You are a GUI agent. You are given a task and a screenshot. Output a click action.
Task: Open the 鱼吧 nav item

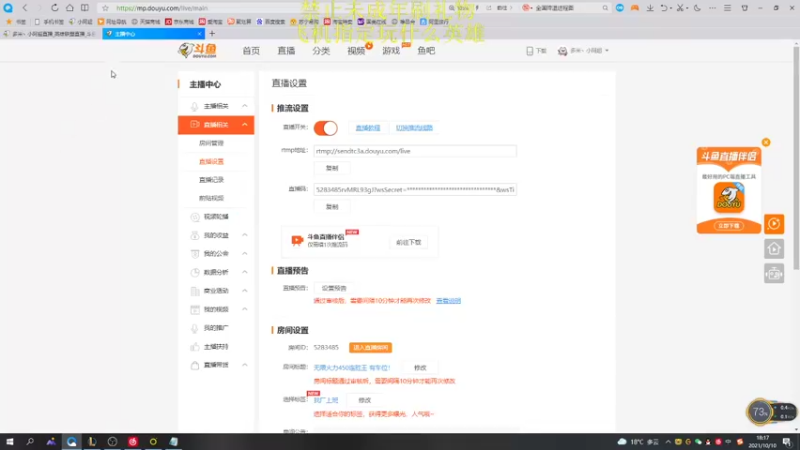coord(426,51)
